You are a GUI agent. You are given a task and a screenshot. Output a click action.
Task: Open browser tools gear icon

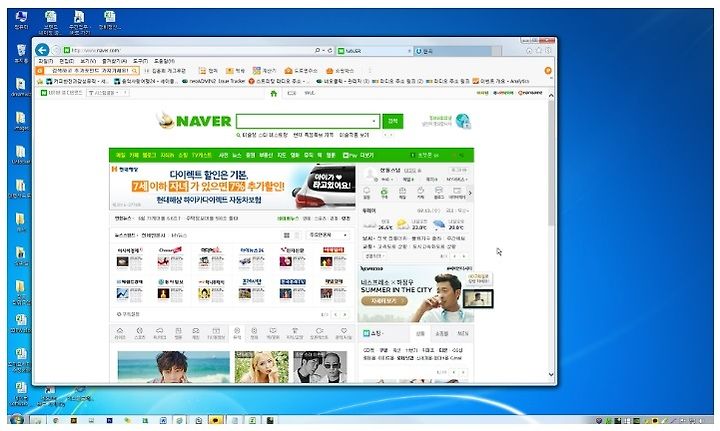pyautogui.click(x=548, y=50)
